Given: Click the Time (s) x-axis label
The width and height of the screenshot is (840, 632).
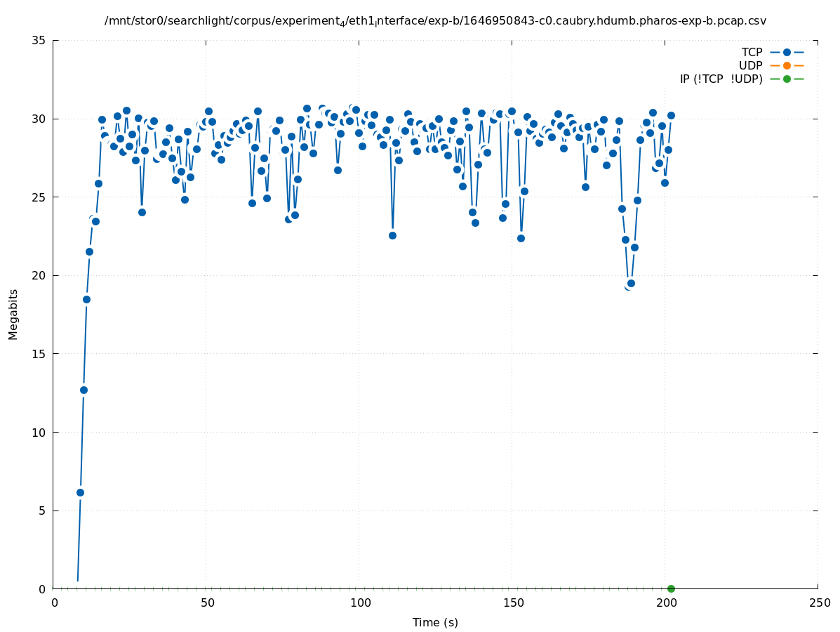Looking at the screenshot, I should pyautogui.click(x=435, y=622).
